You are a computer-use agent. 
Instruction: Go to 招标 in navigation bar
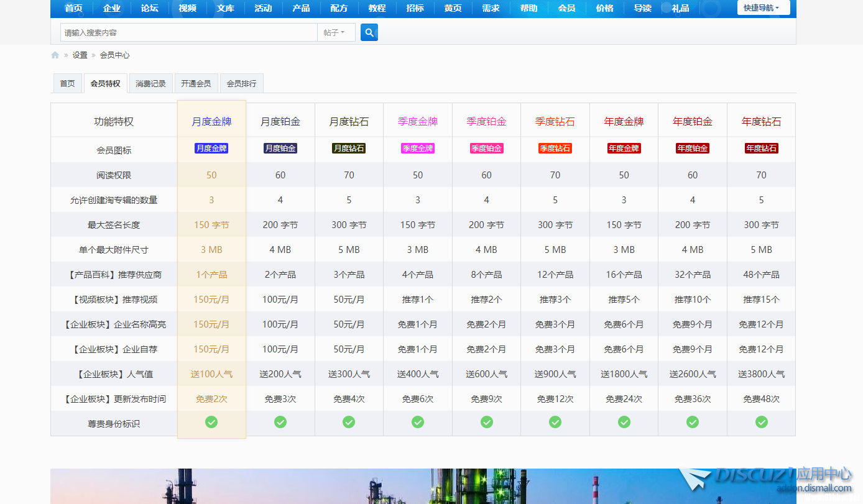click(x=415, y=8)
